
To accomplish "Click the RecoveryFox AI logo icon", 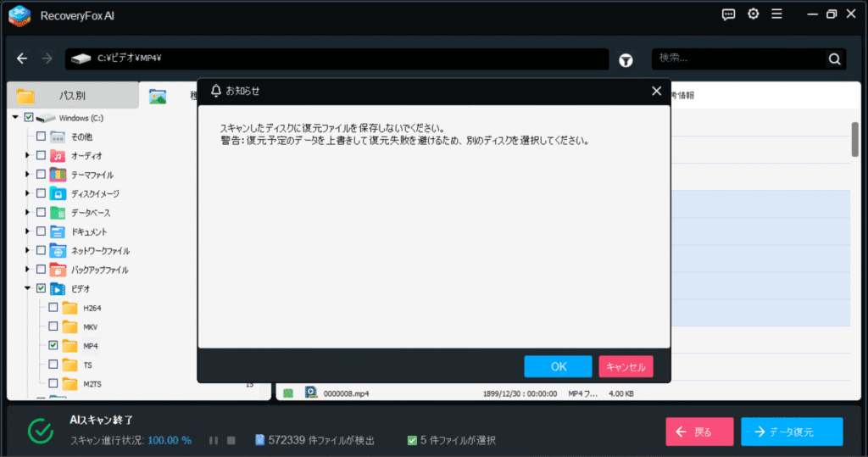I will (x=19, y=15).
